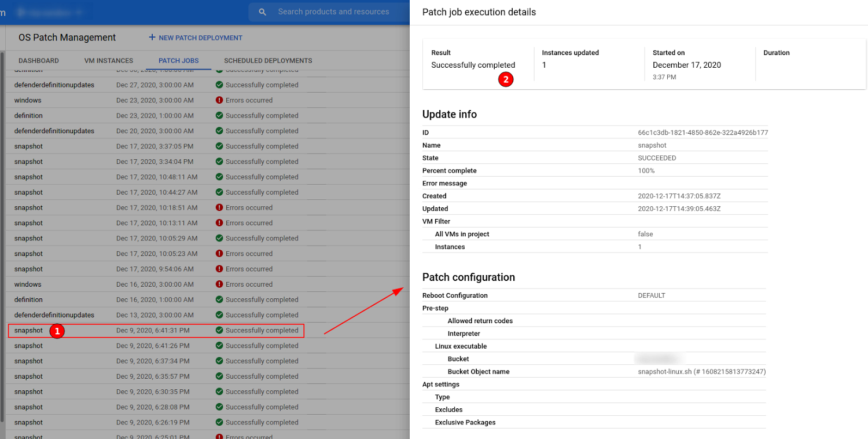Open defenderdefinitionupdates job from Dec 13, 2020
This screenshot has height=439, width=868.
[54, 315]
